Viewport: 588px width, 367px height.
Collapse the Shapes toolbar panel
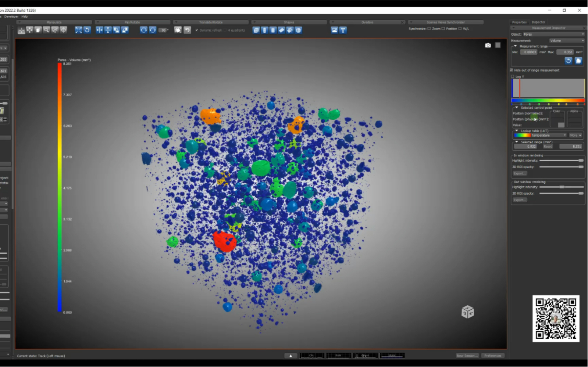(254, 22)
